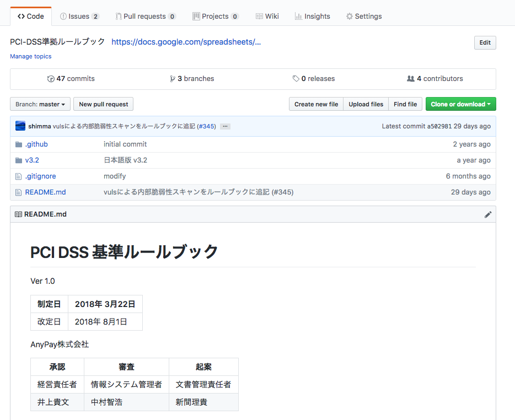Viewport: 515px width, 420px height.
Task: Click the Find file button
Action: click(405, 104)
